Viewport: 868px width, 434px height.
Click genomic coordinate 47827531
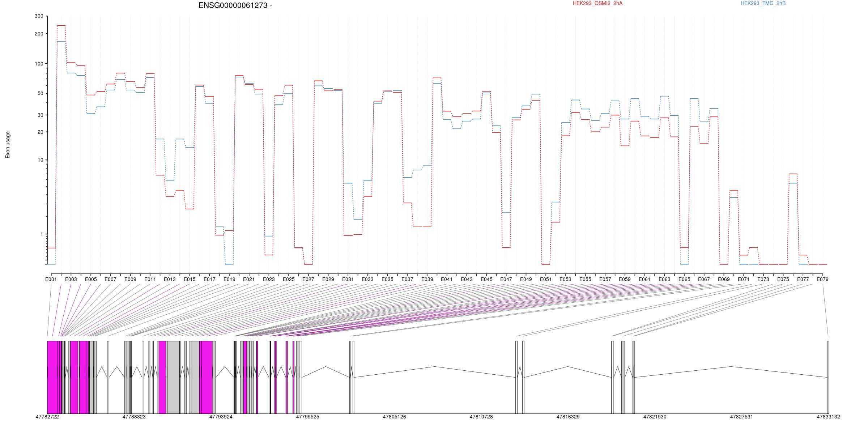742,417
